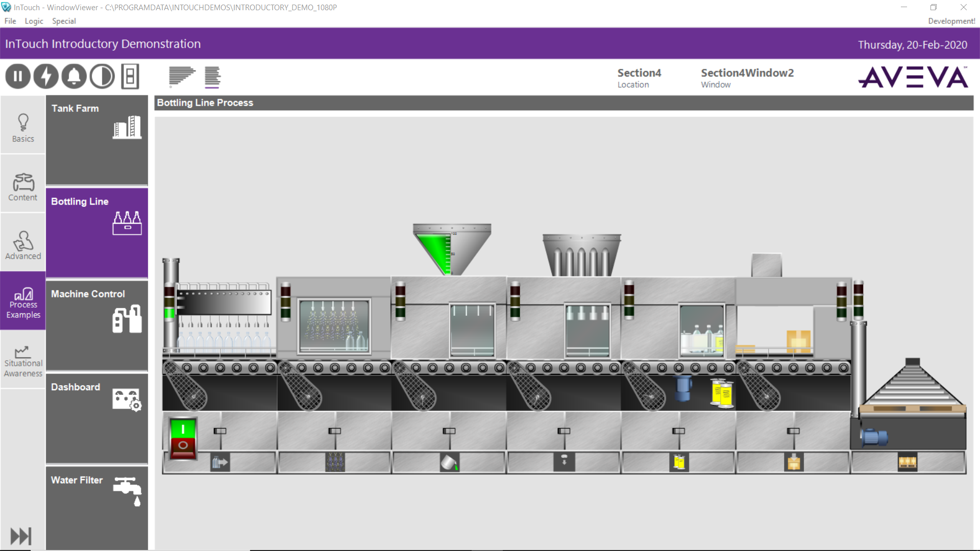This screenshot has height=551, width=980.
Task: Open the Tank Farm tile
Action: click(x=97, y=140)
